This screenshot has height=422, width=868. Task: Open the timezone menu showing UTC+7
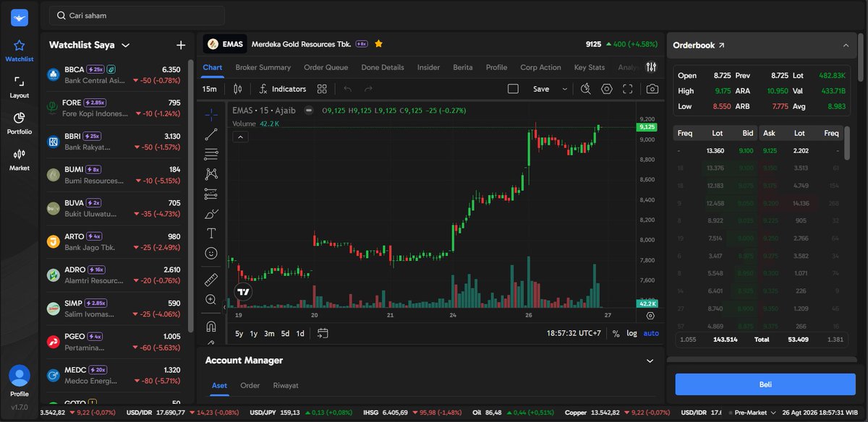pos(574,333)
